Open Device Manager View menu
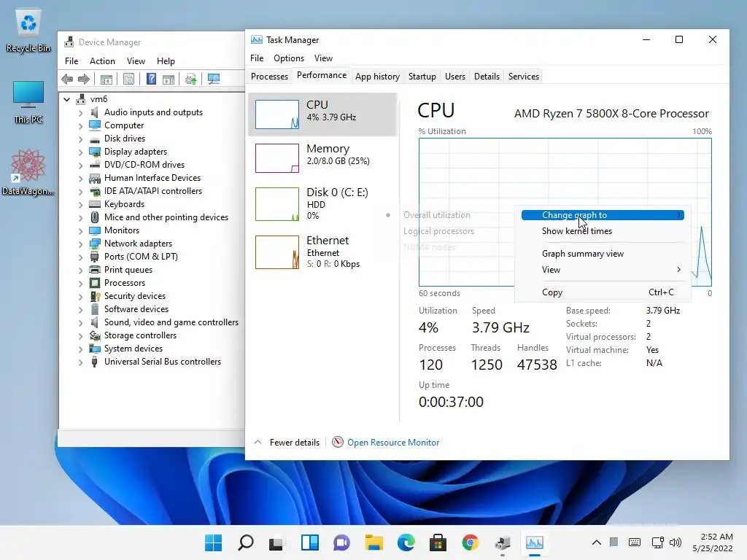The width and height of the screenshot is (747, 560). tap(136, 61)
